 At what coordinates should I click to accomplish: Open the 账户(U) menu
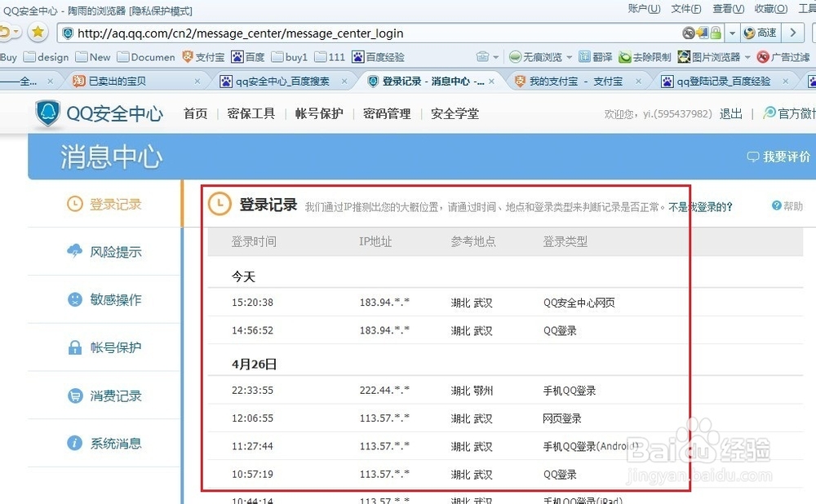(x=645, y=9)
